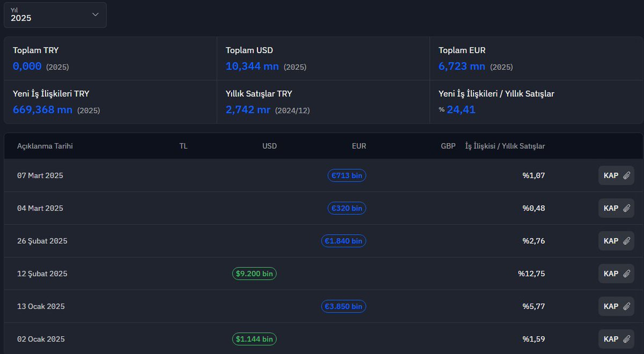The width and height of the screenshot is (644, 354).
Task: Click the Toplam USD label
Action: point(250,50)
